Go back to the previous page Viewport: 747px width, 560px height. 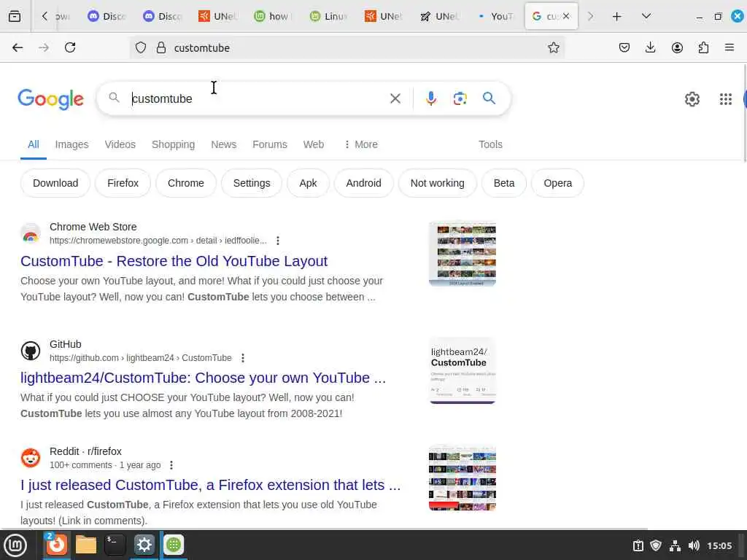[18, 47]
